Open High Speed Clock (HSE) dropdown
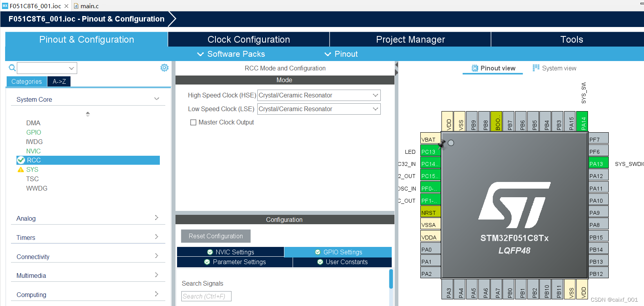Screen dimensions: 644x306 pos(319,95)
